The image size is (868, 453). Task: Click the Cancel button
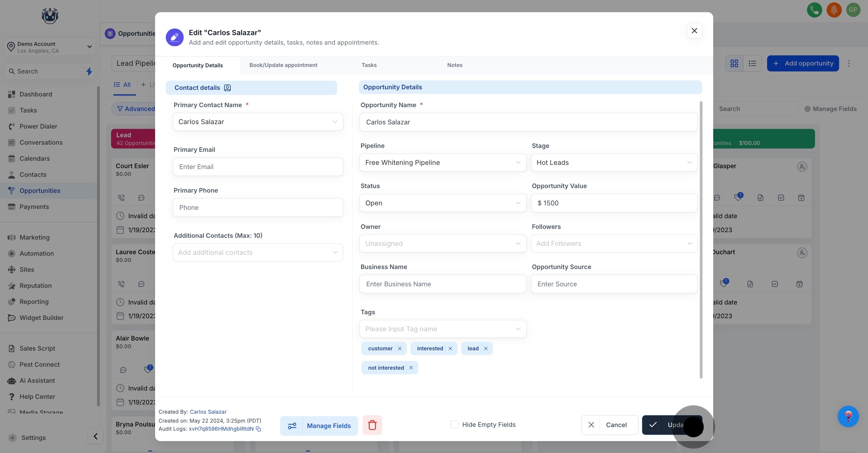click(x=609, y=425)
